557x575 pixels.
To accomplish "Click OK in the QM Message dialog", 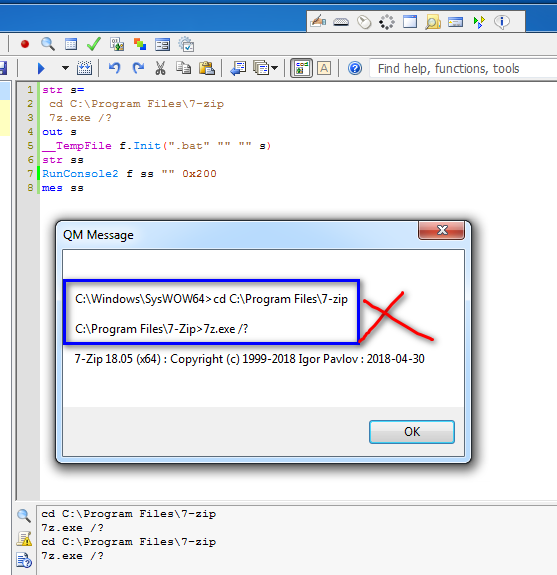I will tap(412, 432).
